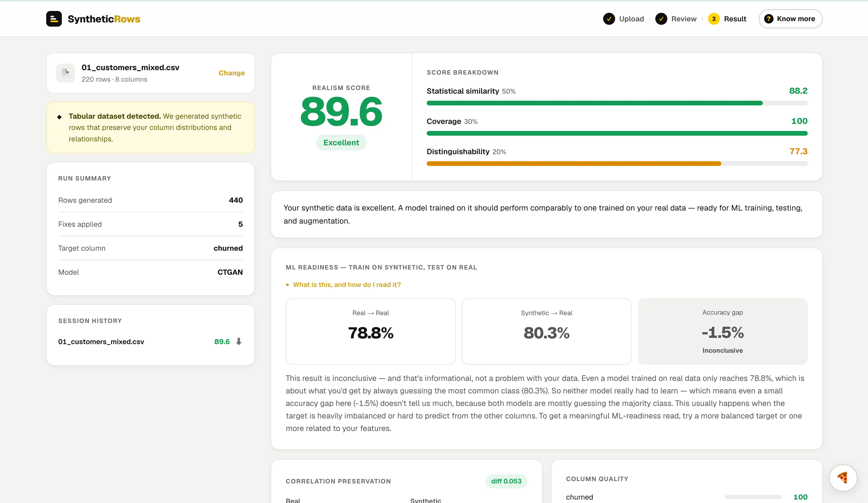Click the question mark icon in Know more
The height and width of the screenshot is (503, 868).
click(x=769, y=19)
